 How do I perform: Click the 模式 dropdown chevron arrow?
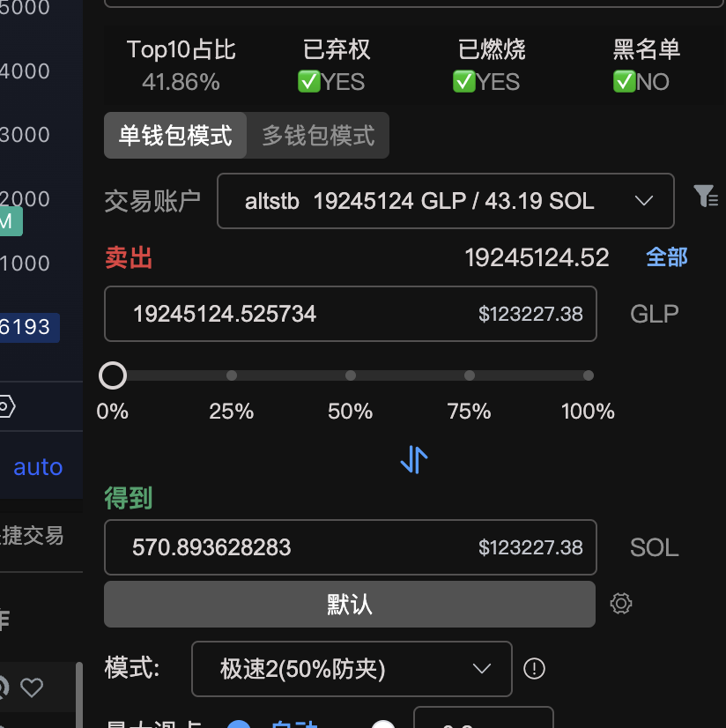482,669
